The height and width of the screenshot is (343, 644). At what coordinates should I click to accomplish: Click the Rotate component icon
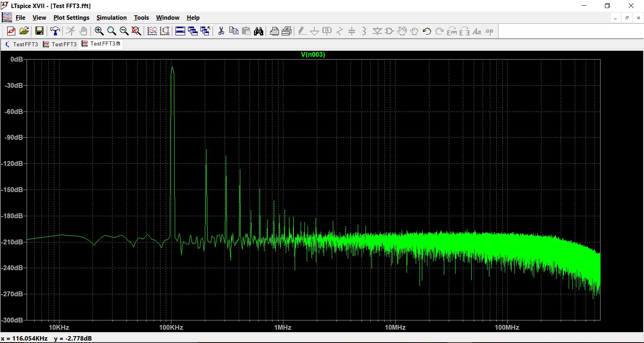452,31
